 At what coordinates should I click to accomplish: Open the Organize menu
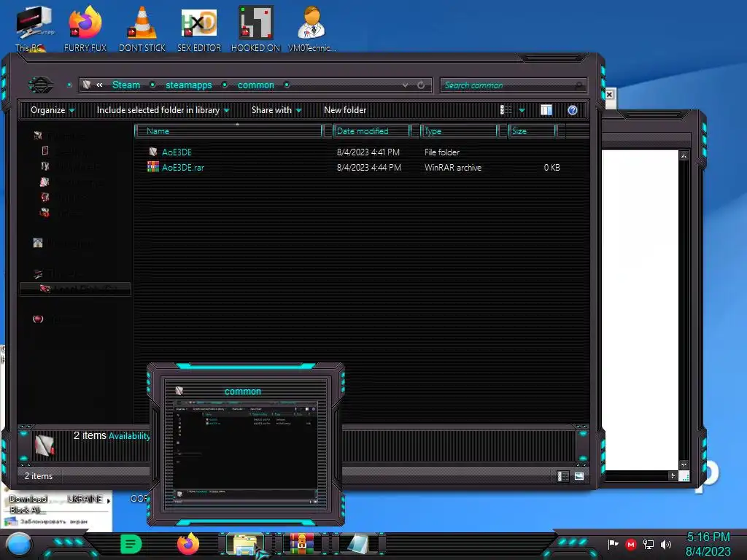(x=53, y=110)
